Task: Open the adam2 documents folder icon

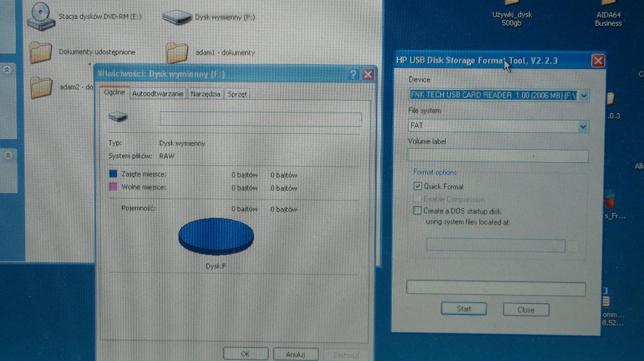Action: (41, 87)
